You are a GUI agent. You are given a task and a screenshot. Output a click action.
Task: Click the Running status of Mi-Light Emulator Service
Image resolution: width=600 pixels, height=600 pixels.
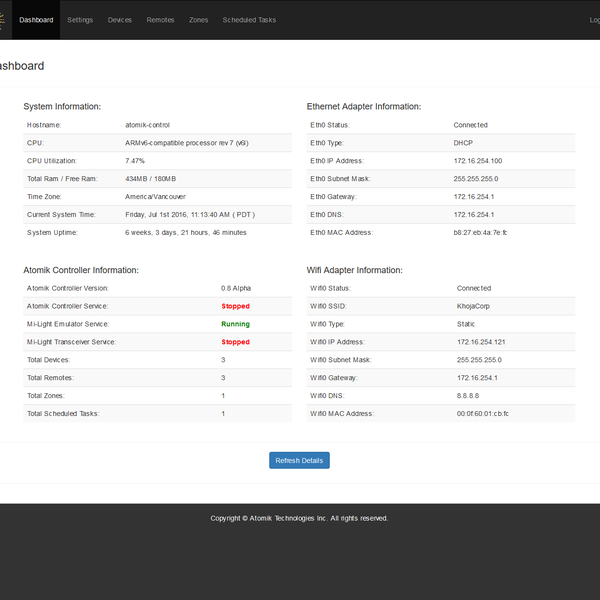(x=235, y=324)
